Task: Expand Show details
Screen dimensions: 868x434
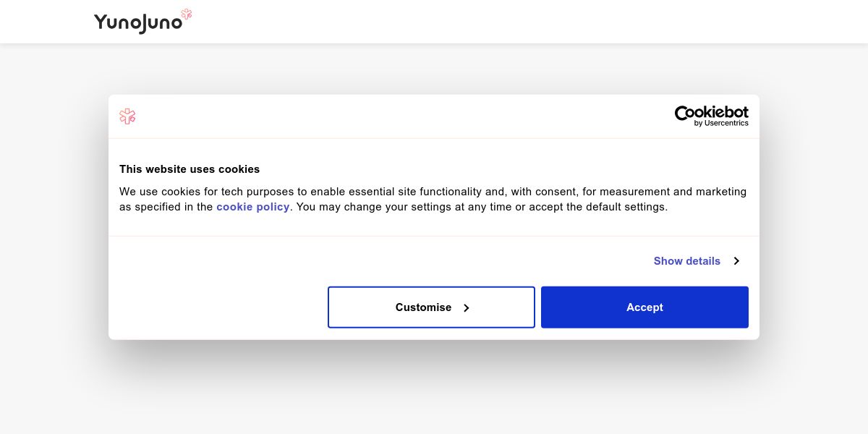Action: point(687,261)
